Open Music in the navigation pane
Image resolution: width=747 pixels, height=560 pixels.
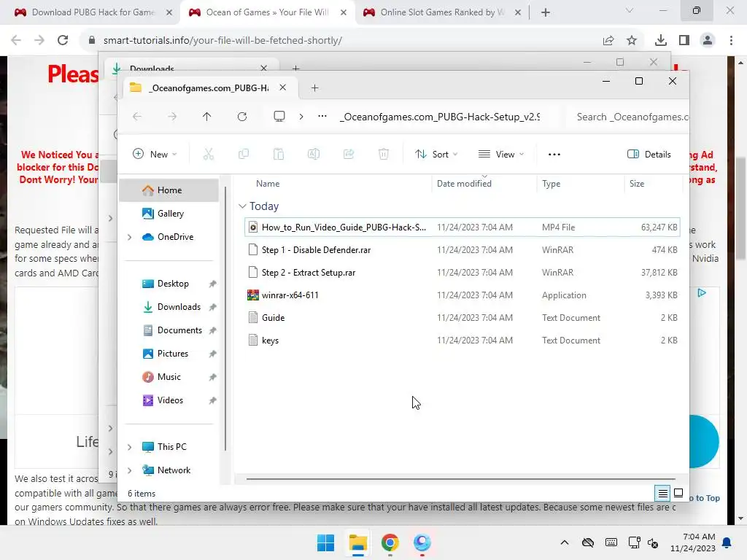point(169,377)
